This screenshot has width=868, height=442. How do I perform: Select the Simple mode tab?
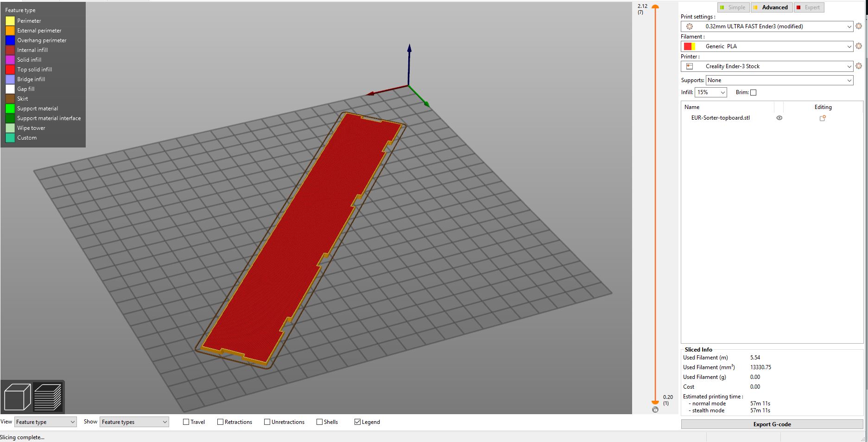[x=733, y=7]
